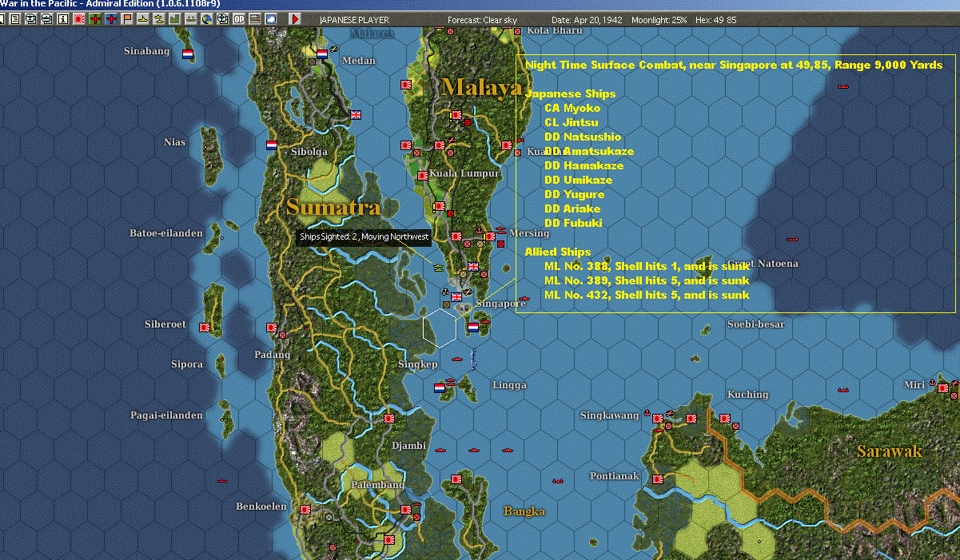Screen dimensions: 960x560
Task: Click 'ML No. 432' sunk line
Action: point(647,295)
